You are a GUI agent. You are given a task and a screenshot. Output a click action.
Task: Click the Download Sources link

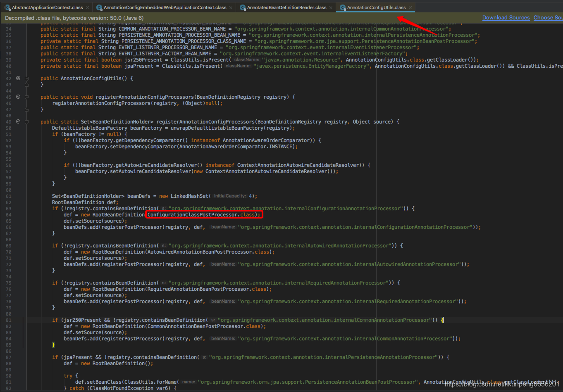pos(506,18)
